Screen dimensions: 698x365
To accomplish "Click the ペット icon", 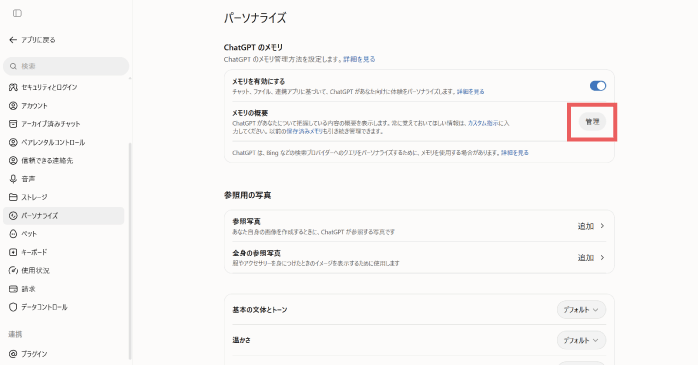I will pos(13,234).
